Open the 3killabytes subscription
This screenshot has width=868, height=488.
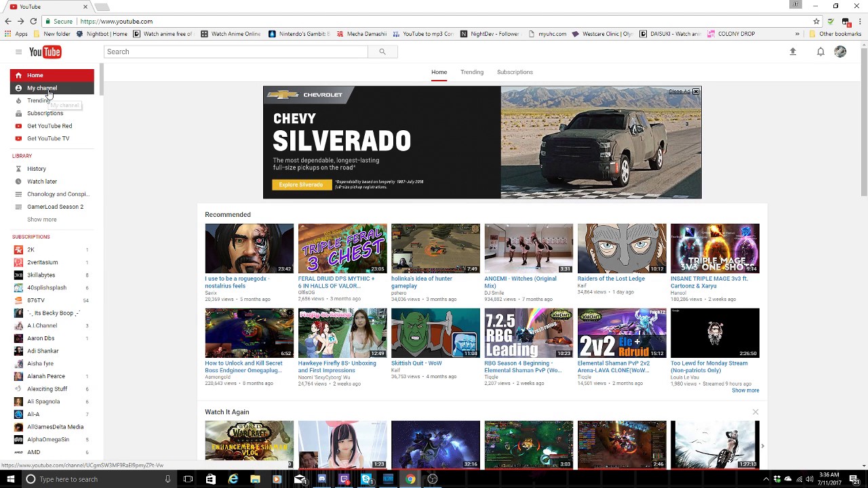52,275
